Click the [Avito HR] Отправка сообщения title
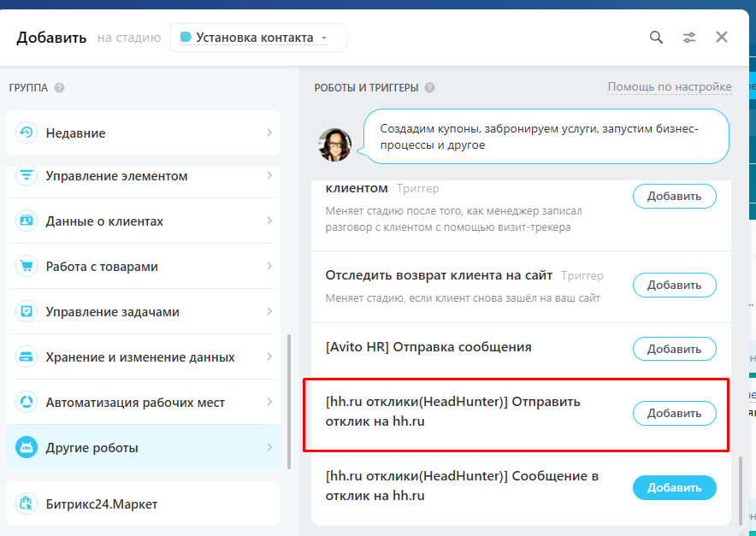The height and width of the screenshot is (536, 756). click(428, 347)
